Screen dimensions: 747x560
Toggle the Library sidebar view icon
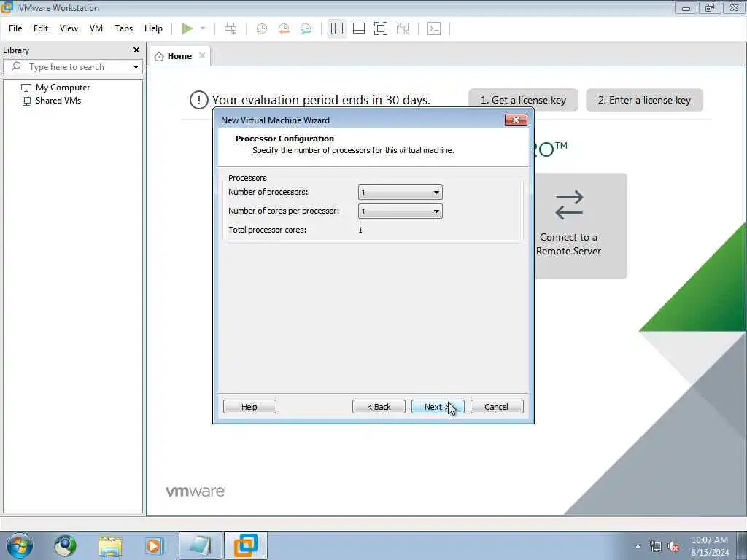(337, 28)
